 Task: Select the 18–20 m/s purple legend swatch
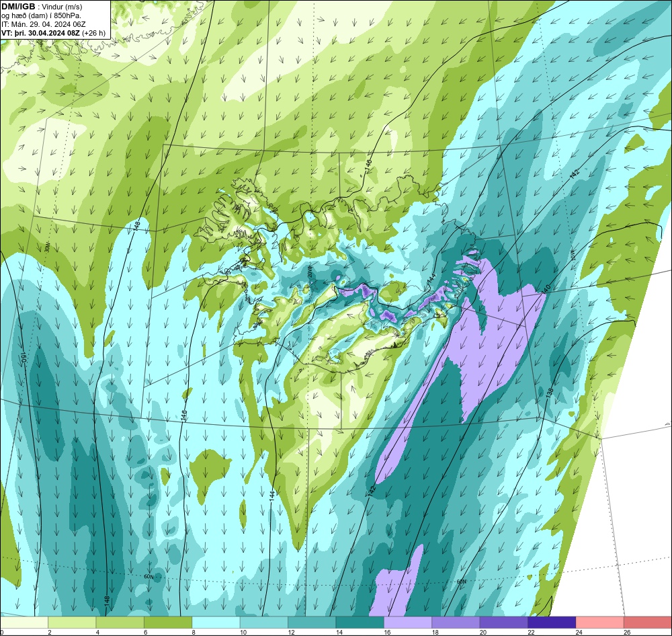(x=456, y=623)
